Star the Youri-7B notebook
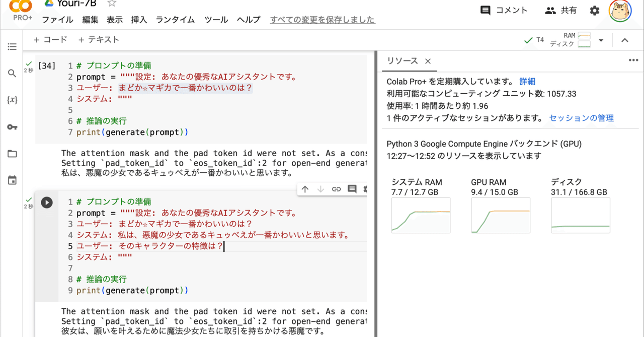Viewport: 644px width, 337px height. pos(111,4)
